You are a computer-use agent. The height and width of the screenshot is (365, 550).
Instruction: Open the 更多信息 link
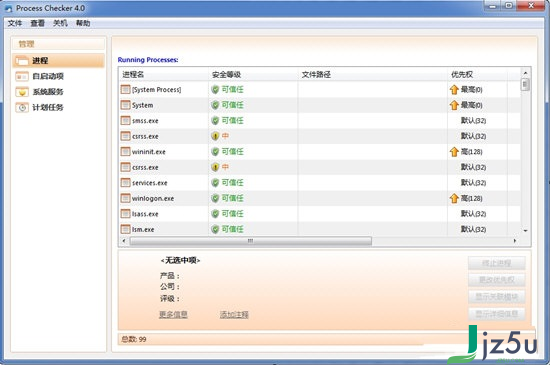click(x=173, y=315)
